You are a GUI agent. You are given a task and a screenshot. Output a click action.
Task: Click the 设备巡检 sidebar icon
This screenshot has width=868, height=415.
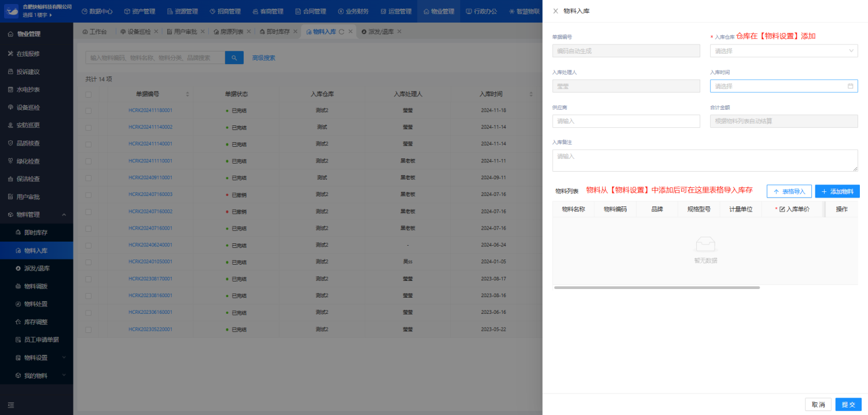[10, 108]
